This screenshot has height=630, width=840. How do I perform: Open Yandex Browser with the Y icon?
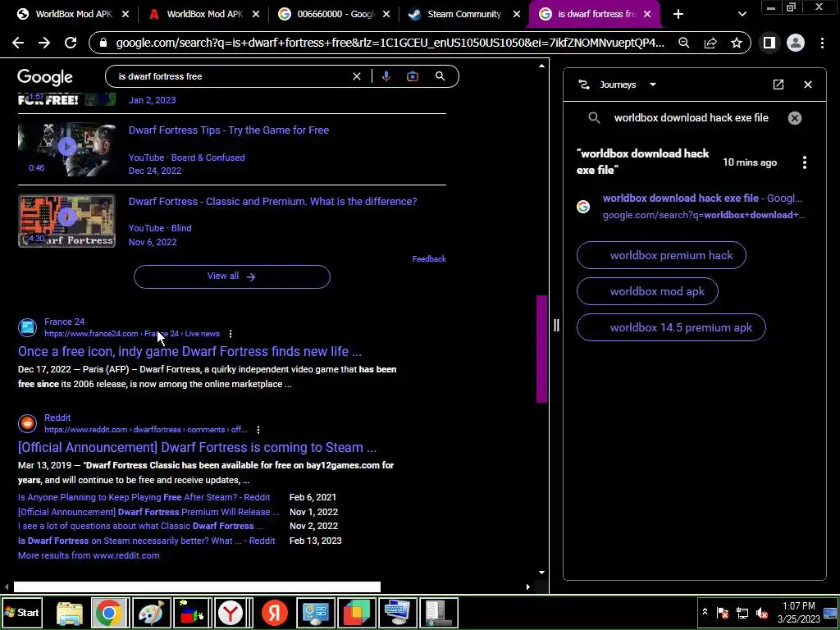pos(231,612)
